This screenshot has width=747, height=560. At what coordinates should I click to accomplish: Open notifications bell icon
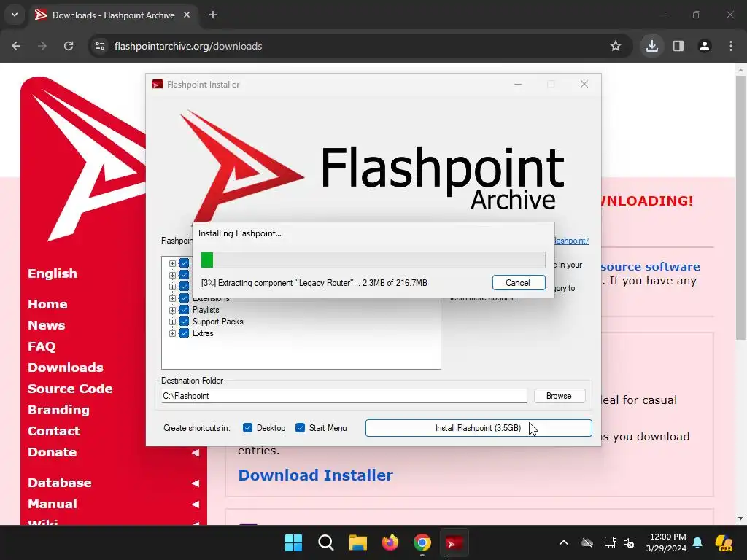coord(697,542)
